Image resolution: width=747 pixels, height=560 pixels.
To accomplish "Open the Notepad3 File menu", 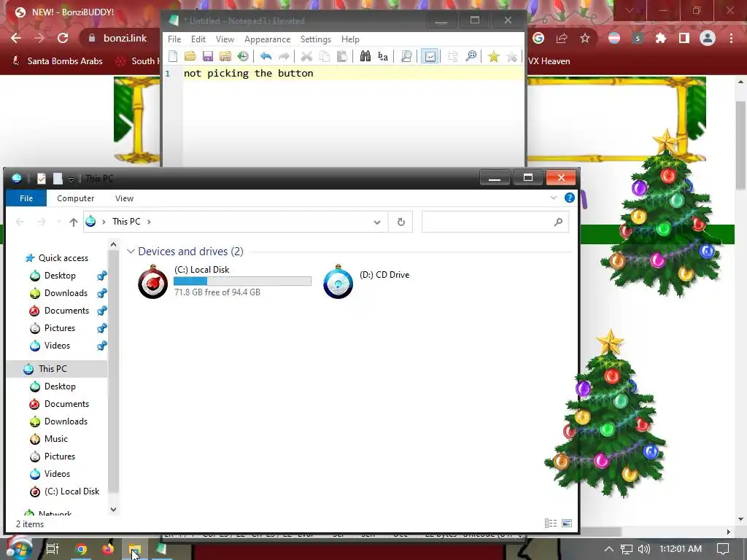I will [x=174, y=39].
